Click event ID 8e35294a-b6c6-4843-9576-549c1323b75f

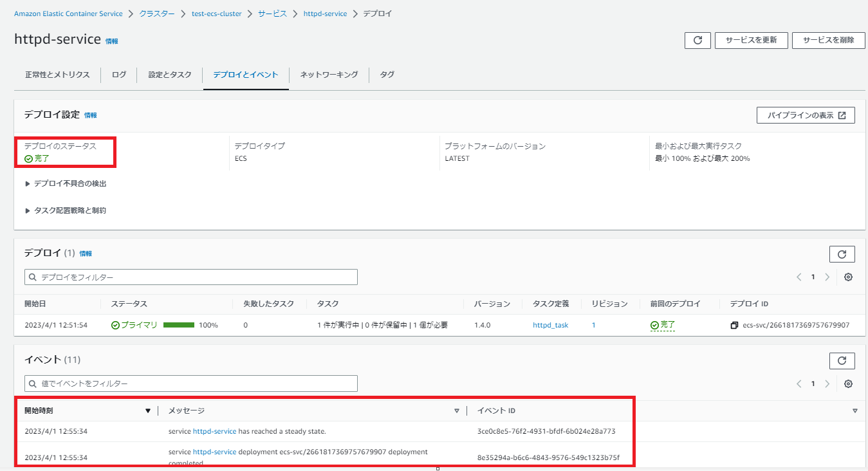point(548,457)
